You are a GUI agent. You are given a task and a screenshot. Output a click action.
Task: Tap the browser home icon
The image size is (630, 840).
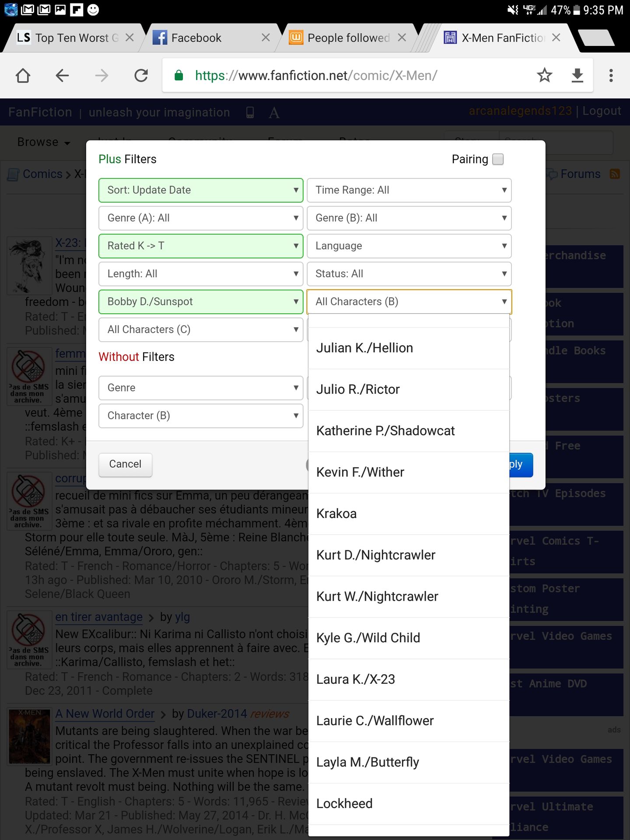coord(23,76)
